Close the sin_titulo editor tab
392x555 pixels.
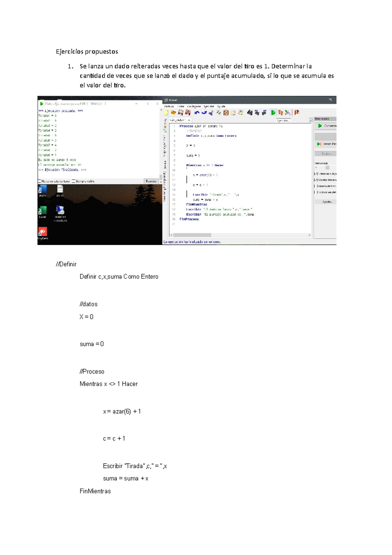coord(189,120)
